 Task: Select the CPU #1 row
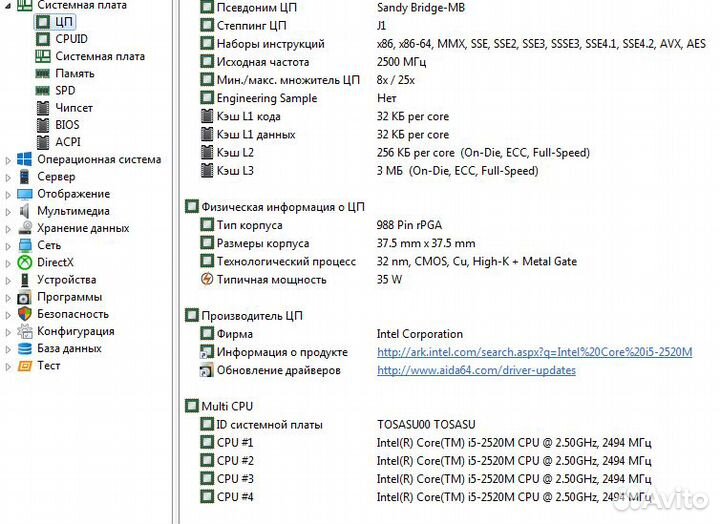426,442
